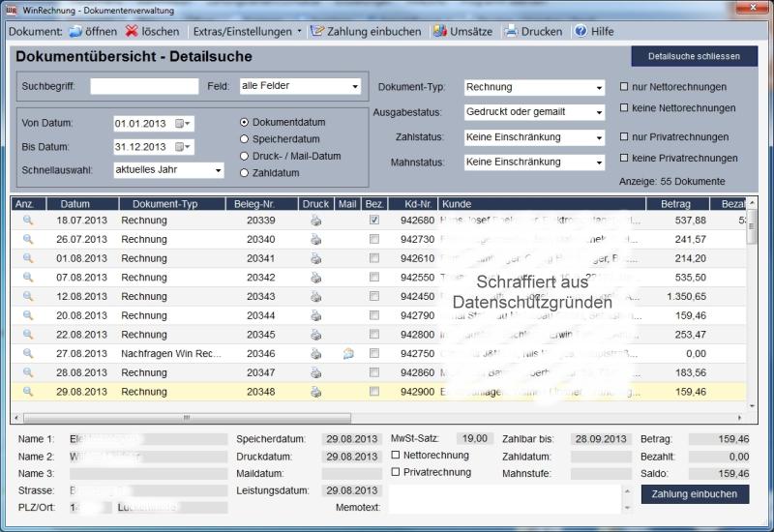This screenshot has width=774, height=532.
Task: Sort by Datum column header
Action: [x=82, y=204]
